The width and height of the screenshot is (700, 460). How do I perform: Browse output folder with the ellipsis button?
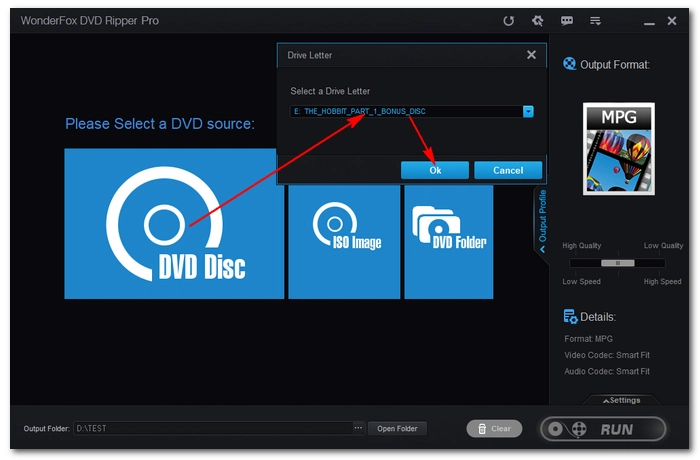[358, 428]
